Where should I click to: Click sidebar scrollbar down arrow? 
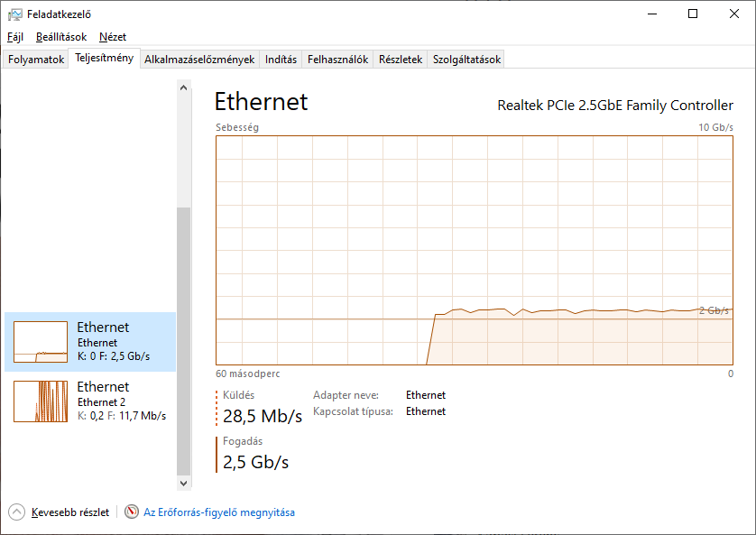(183, 483)
